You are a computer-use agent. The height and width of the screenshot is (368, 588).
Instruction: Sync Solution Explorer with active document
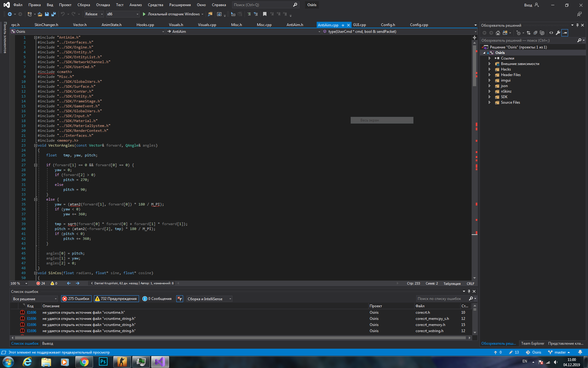coord(528,33)
